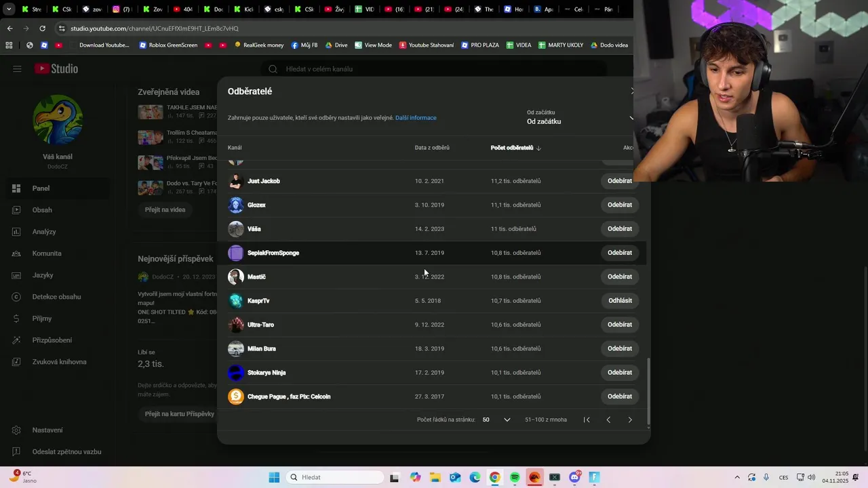The width and height of the screenshot is (868, 488).
Task: Go to previous page of subscribers
Action: point(608,420)
